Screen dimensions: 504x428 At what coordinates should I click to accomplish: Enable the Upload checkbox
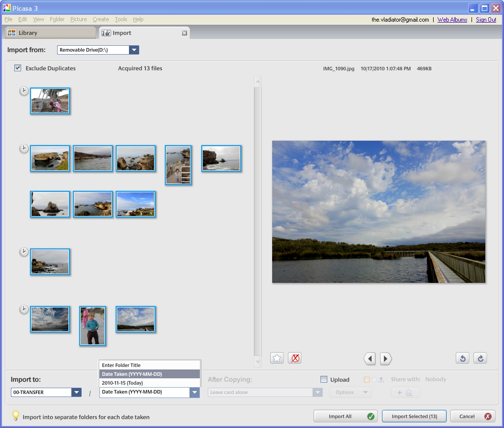[x=324, y=379]
